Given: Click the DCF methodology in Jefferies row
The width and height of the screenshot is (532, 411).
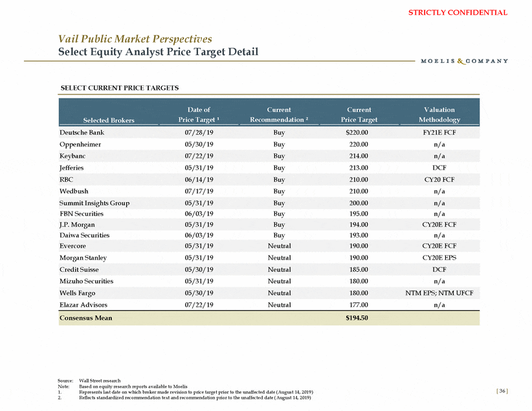Looking at the screenshot, I should [x=439, y=168].
